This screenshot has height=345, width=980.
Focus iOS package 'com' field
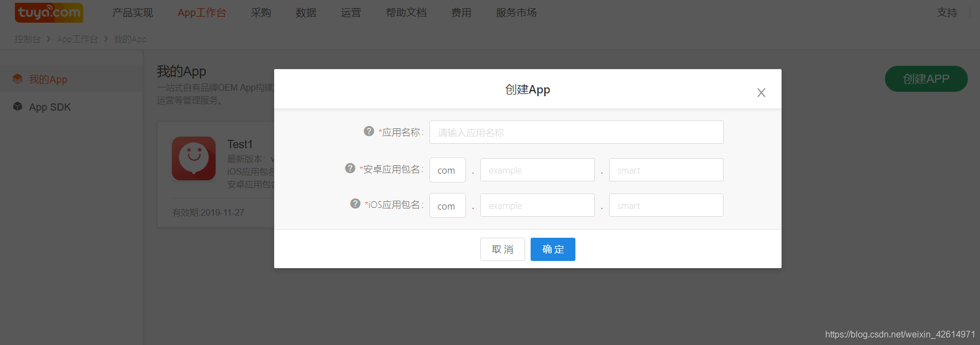[448, 205]
